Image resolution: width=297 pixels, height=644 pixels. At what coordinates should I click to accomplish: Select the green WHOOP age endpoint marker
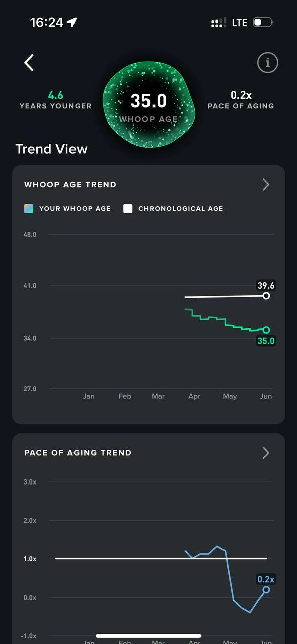click(266, 330)
